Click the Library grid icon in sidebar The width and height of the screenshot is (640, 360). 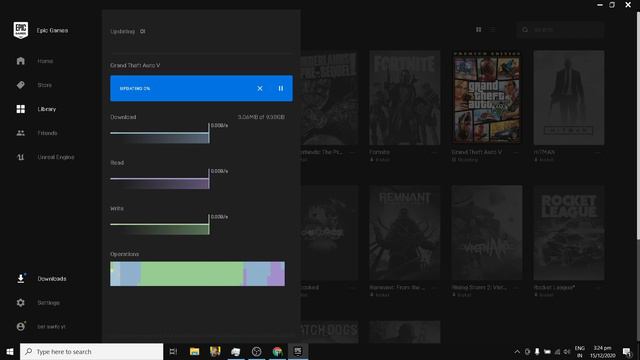[x=20, y=109]
